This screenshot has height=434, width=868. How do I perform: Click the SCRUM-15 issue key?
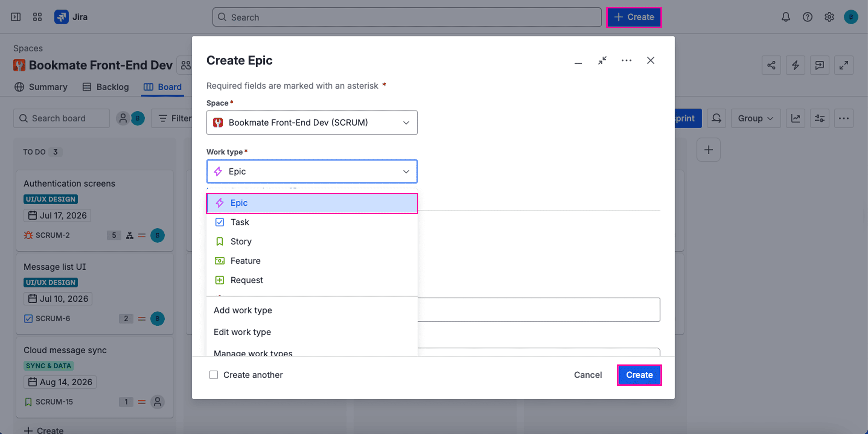54,402
